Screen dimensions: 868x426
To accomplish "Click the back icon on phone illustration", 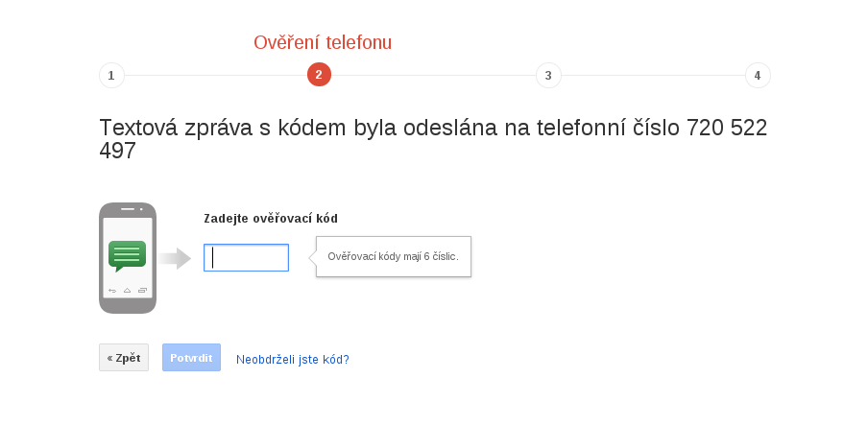I will point(112,290).
